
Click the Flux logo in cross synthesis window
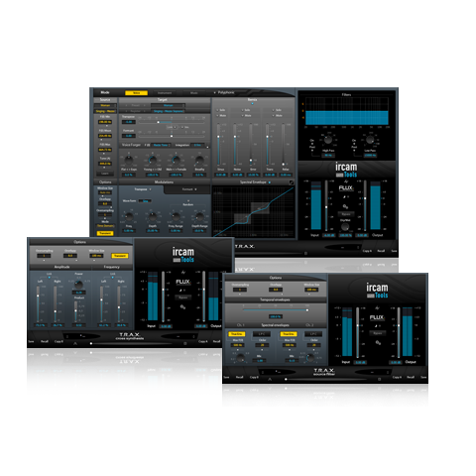[182, 282]
